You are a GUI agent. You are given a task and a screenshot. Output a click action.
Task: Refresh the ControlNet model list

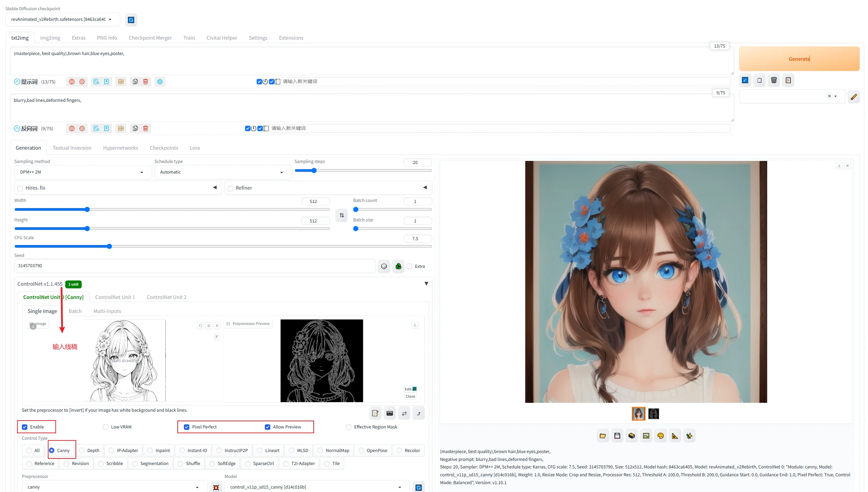pyautogui.click(x=419, y=487)
